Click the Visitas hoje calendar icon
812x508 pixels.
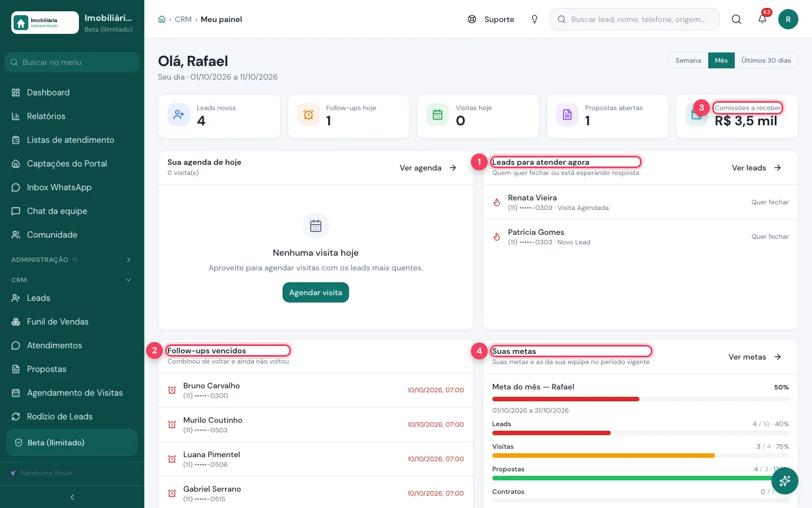(x=438, y=115)
